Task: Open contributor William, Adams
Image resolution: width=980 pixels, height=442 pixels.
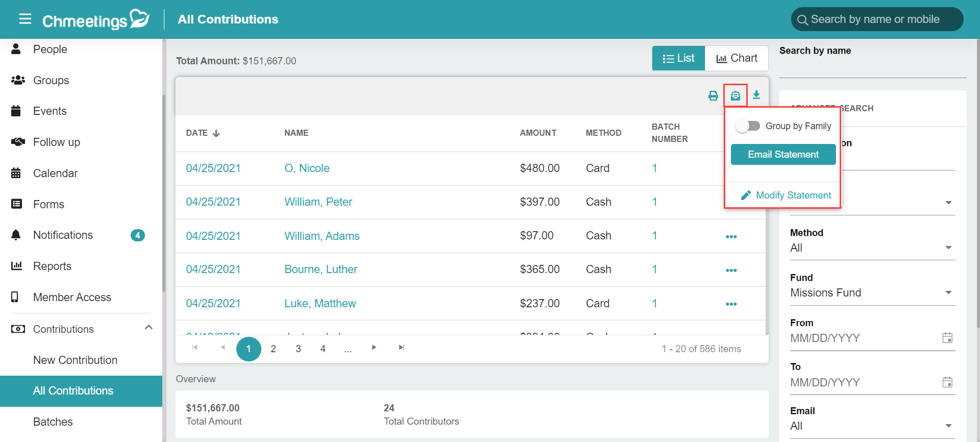Action: [x=322, y=236]
